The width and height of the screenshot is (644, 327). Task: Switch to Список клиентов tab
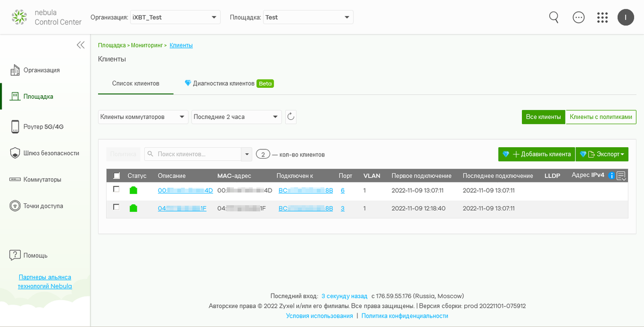pos(136,83)
